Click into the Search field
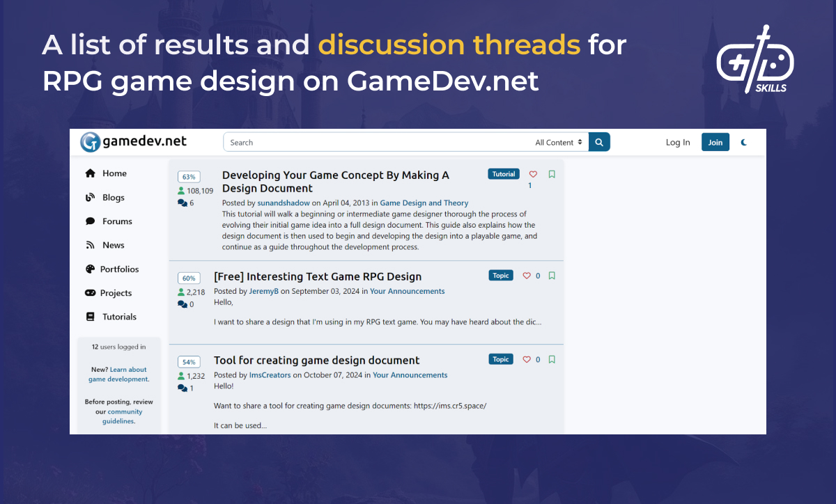The image size is (836, 504). (x=380, y=142)
